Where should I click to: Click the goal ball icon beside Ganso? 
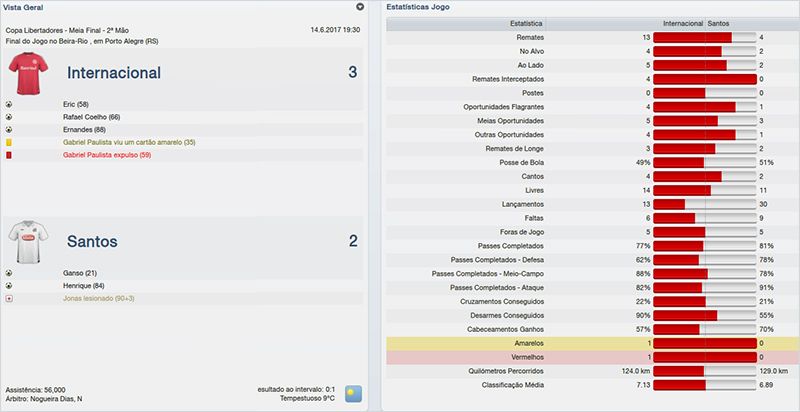9,272
